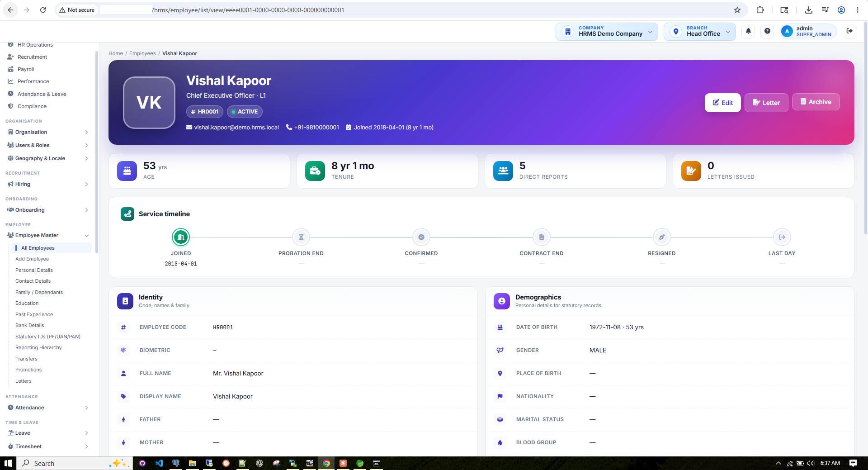The height and width of the screenshot is (470, 868).
Task: Click the Letters Issued icon
Action: click(x=691, y=171)
